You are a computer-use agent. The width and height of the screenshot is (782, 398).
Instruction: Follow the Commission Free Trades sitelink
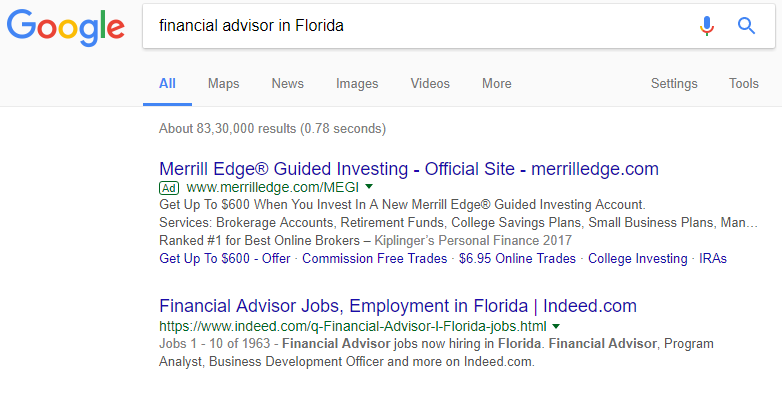click(x=375, y=258)
